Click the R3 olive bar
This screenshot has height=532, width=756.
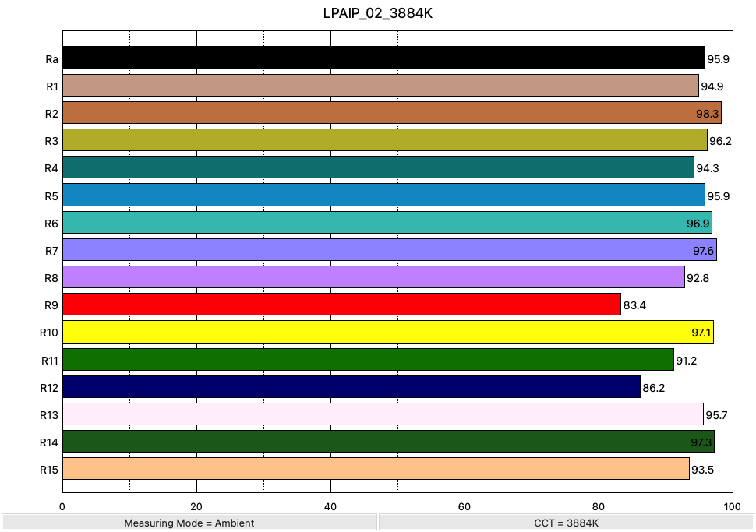click(385, 139)
